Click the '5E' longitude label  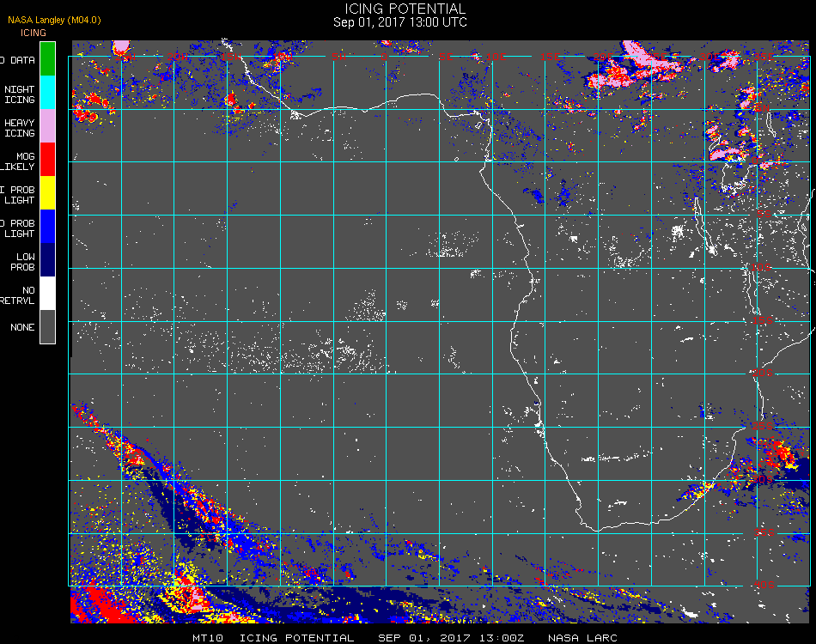446,57
